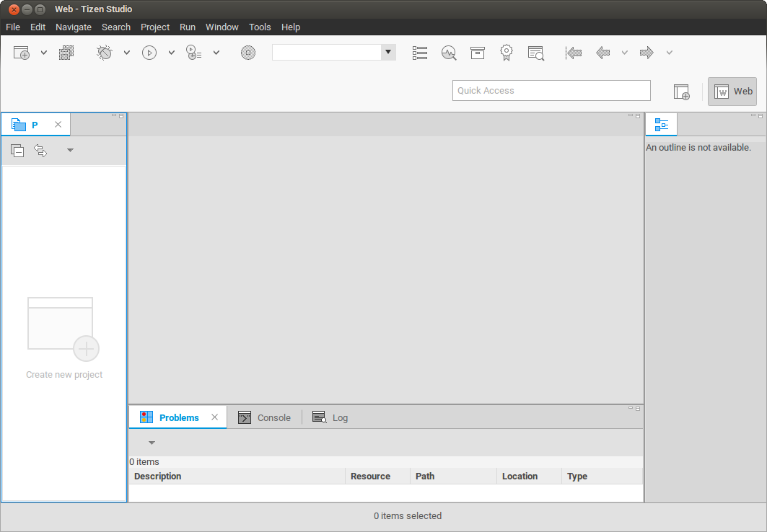Expand the toolbar combo box dropdown
Screen dimensions: 767x532
coord(388,52)
